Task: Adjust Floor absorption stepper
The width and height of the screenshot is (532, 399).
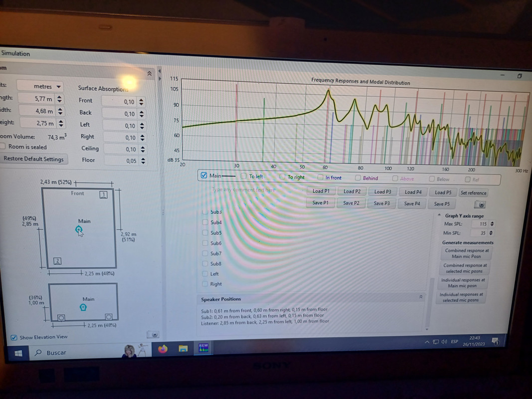Action: (x=143, y=161)
